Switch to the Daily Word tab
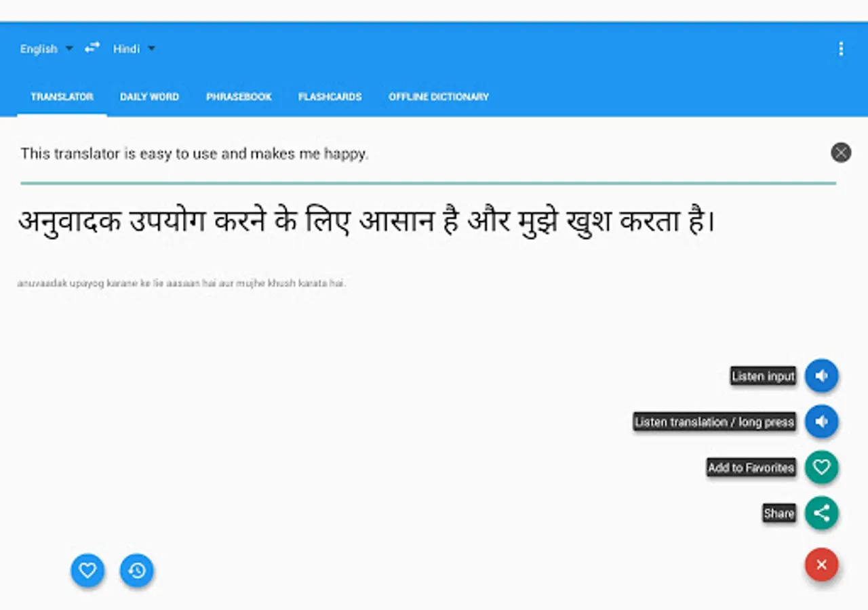 pyautogui.click(x=149, y=97)
